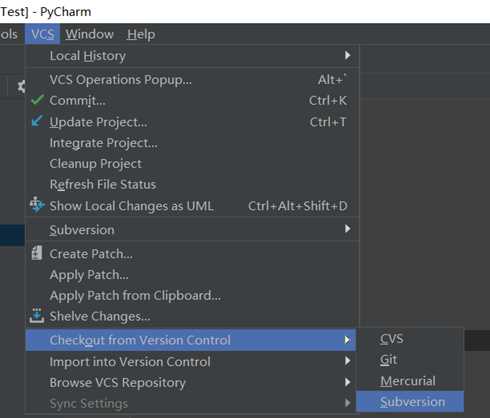Click the Shelve Changes tray icon
The height and width of the screenshot is (418, 490).
click(x=37, y=315)
